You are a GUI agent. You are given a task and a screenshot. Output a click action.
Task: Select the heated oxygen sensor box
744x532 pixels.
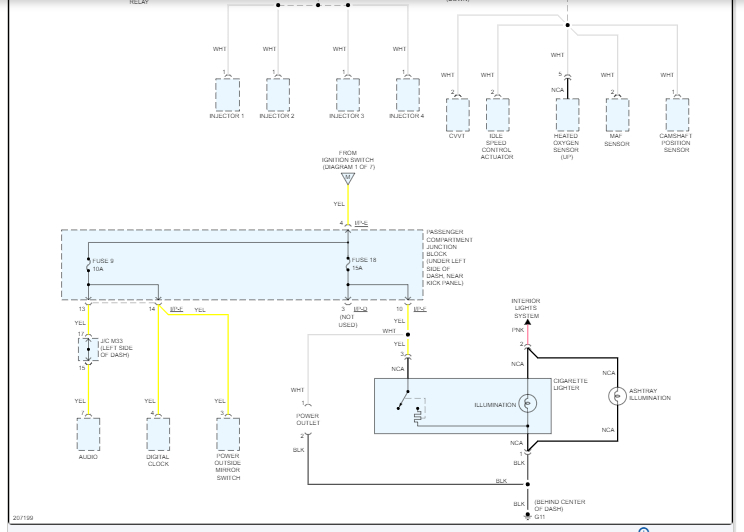[567, 115]
